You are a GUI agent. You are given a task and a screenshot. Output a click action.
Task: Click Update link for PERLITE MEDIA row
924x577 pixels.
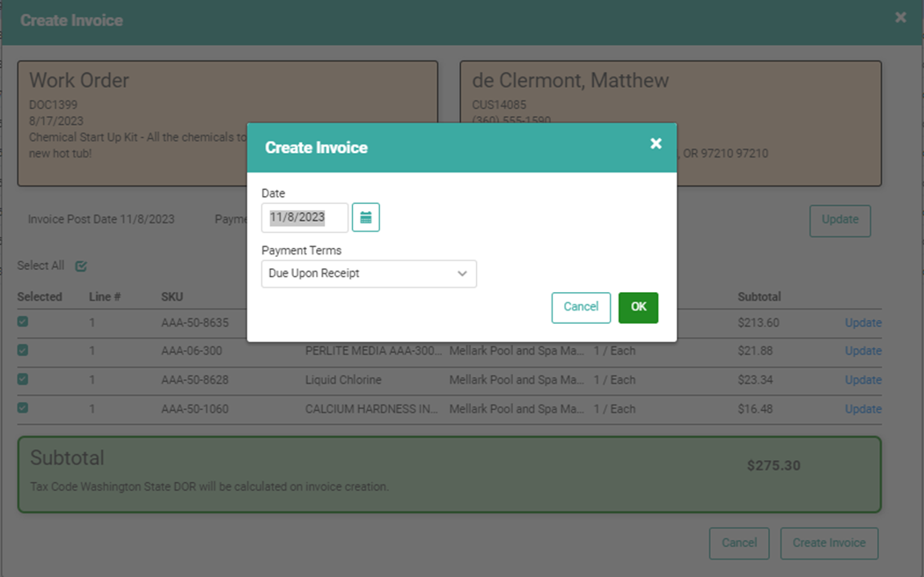coord(862,351)
